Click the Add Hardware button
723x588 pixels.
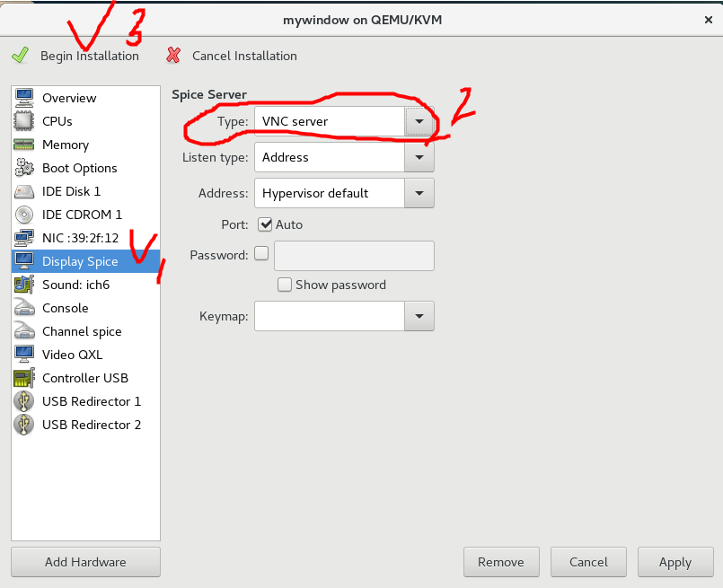(x=85, y=562)
